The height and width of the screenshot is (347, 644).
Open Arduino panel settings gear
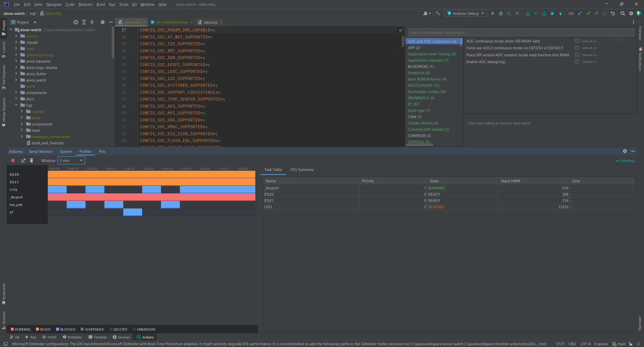coord(625,151)
